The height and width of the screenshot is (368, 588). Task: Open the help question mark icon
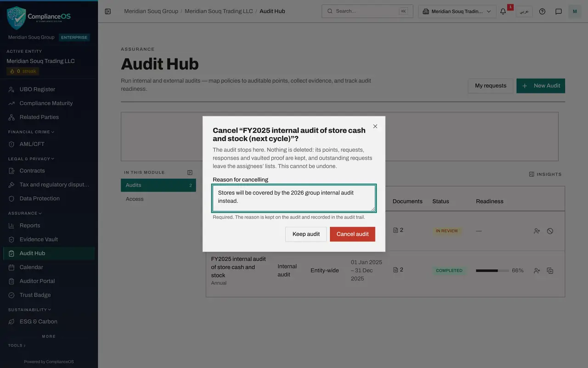(x=542, y=11)
